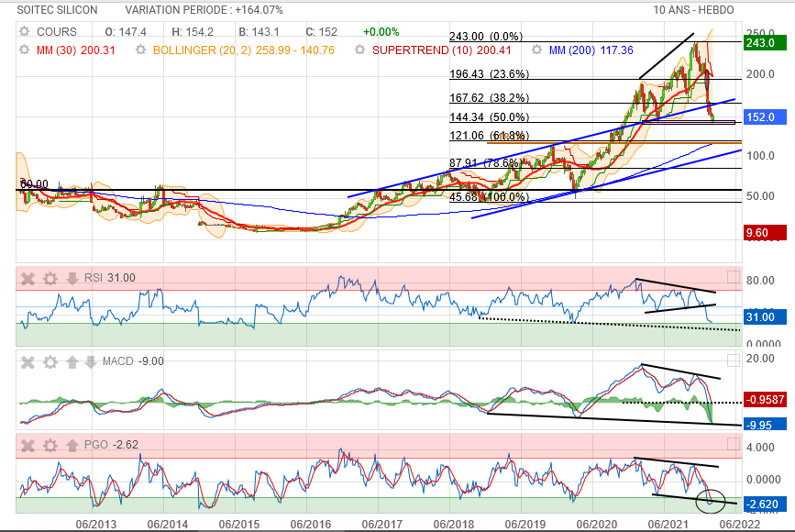
Task: Remove the RSI indicator panel
Action: click(x=28, y=279)
